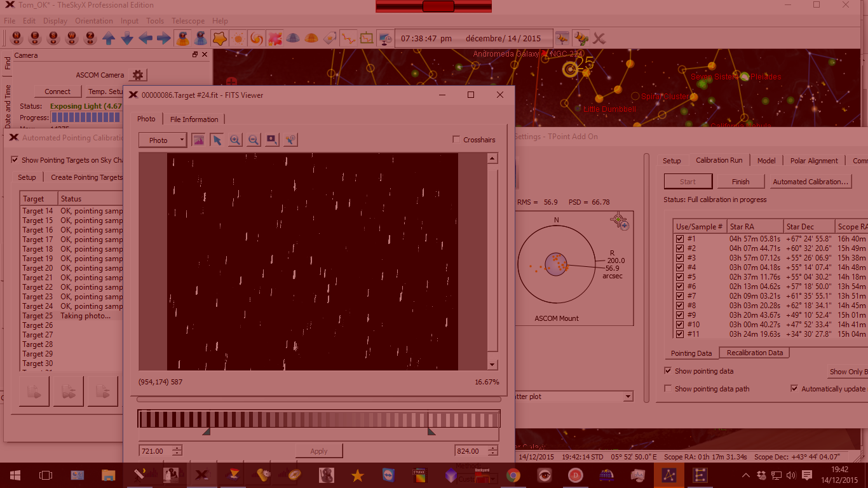Toggle the constellation lines toolbar icon
Image resolution: width=868 pixels, height=488 pixels.
click(348, 39)
